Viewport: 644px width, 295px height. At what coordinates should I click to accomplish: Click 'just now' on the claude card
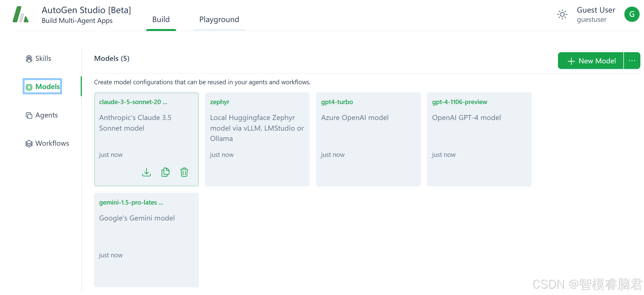111,155
